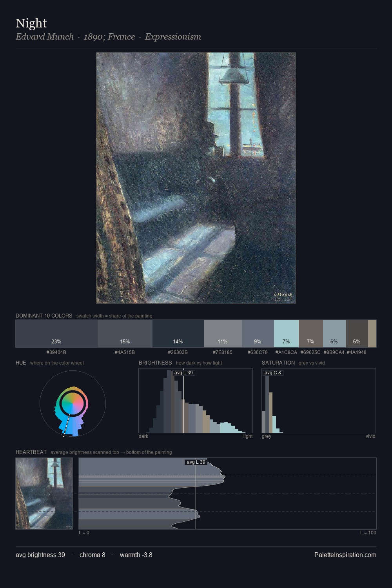Click the small heartbeat painting thumbnail
Image resolution: width=392 pixels, height=588 pixels.
(x=44, y=494)
